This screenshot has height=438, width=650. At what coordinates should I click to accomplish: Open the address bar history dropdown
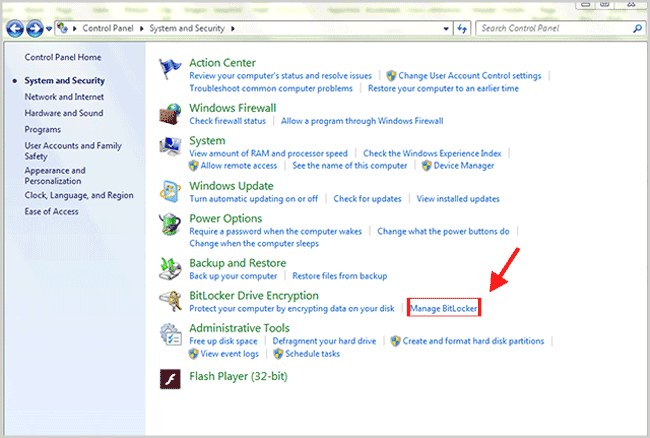click(x=446, y=29)
